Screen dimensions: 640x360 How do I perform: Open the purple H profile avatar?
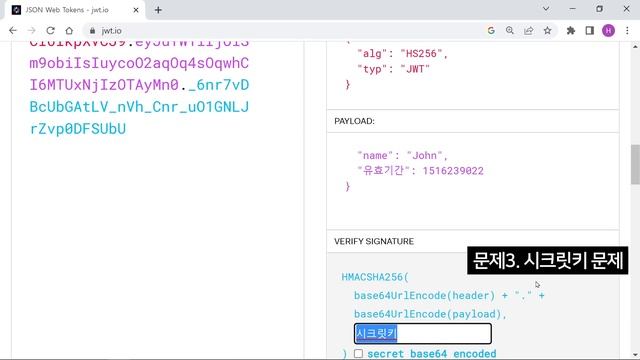click(x=609, y=31)
